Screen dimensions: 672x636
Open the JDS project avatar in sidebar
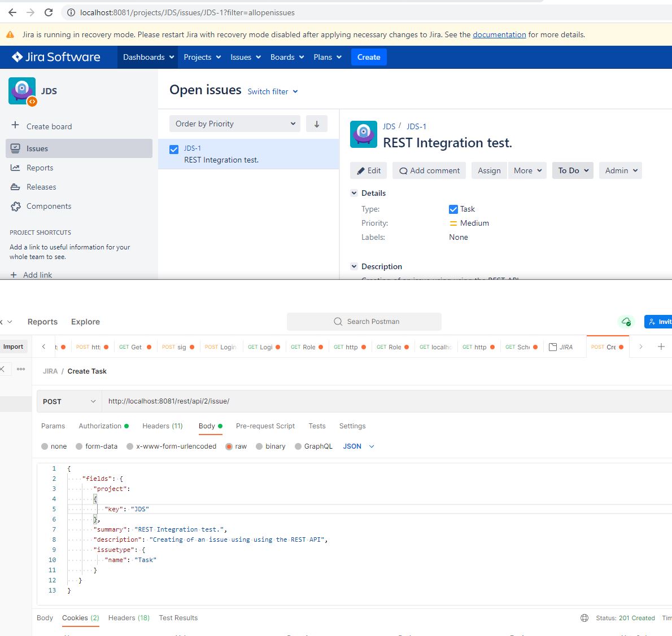[23, 91]
